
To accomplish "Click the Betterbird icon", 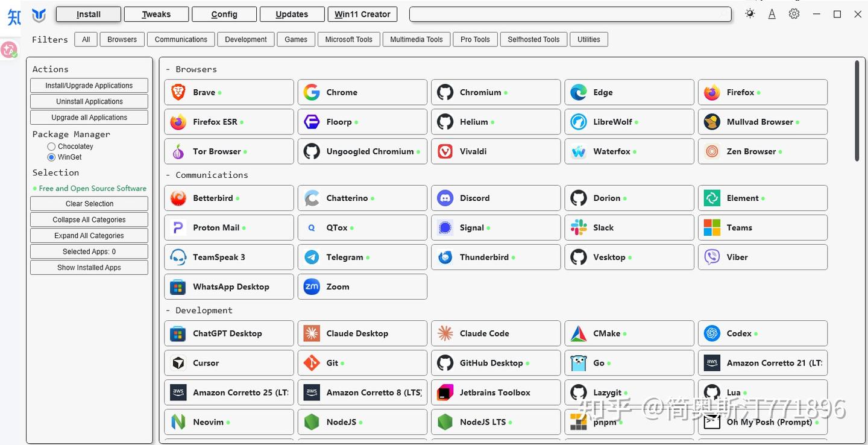I will 178,198.
